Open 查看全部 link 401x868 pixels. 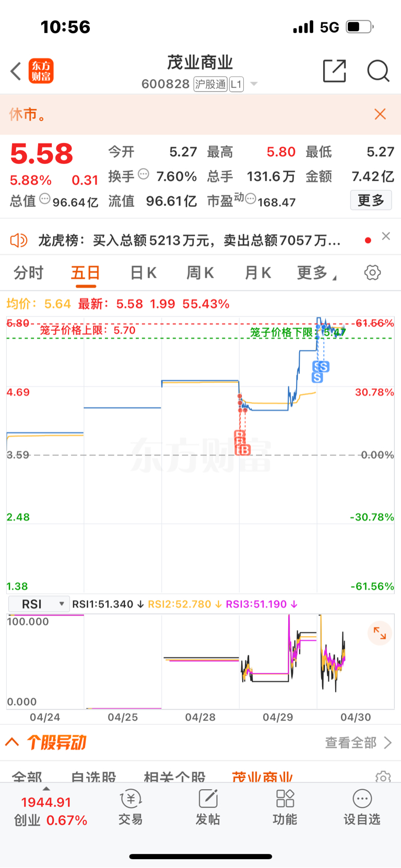(x=358, y=743)
